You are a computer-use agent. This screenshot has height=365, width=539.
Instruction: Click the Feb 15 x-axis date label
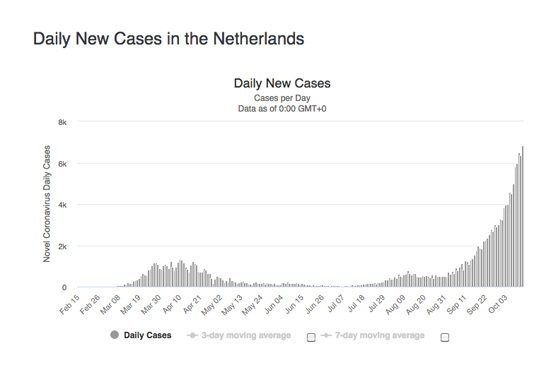69,305
